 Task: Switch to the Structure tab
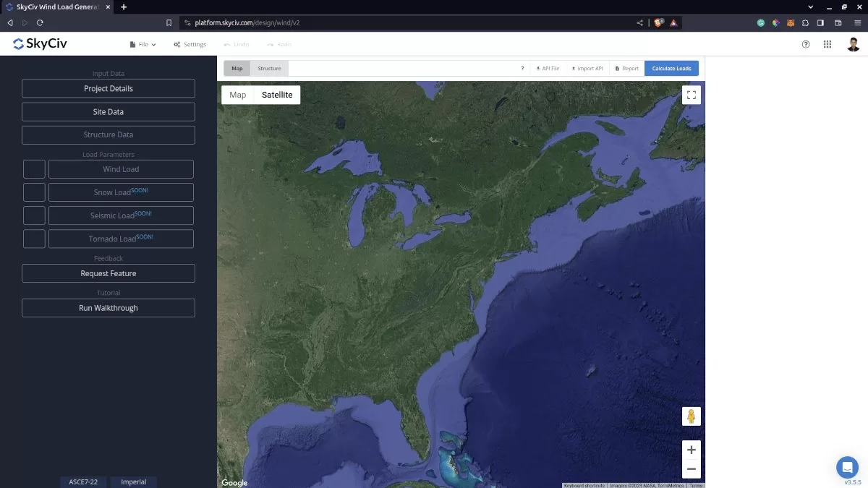[x=269, y=68]
